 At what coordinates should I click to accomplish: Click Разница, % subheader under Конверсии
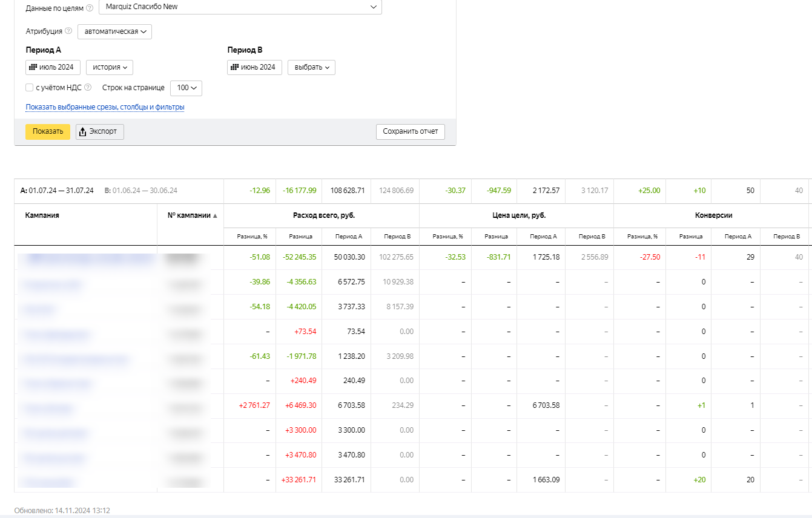click(642, 237)
